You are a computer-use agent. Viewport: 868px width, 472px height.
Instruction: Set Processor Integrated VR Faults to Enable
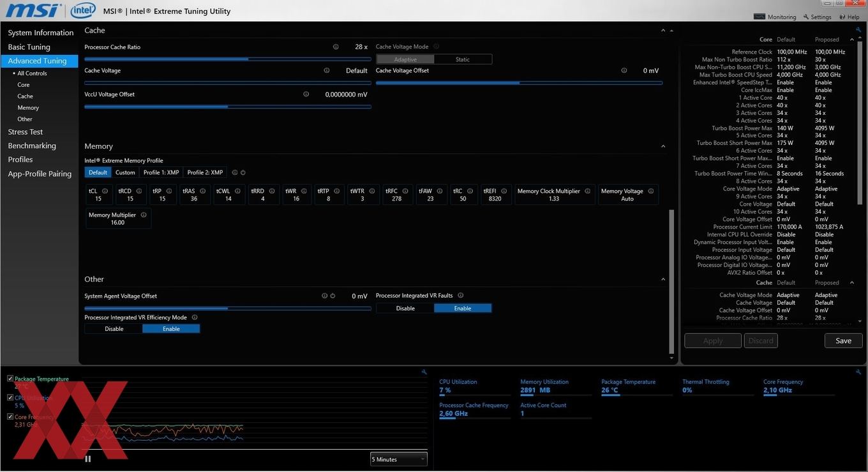[x=463, y=308]
